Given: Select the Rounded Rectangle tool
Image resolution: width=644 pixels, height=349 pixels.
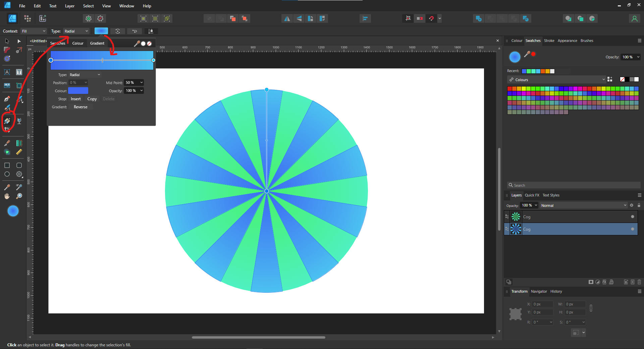Looking at the screenshot, I should [x=19, y=165].
